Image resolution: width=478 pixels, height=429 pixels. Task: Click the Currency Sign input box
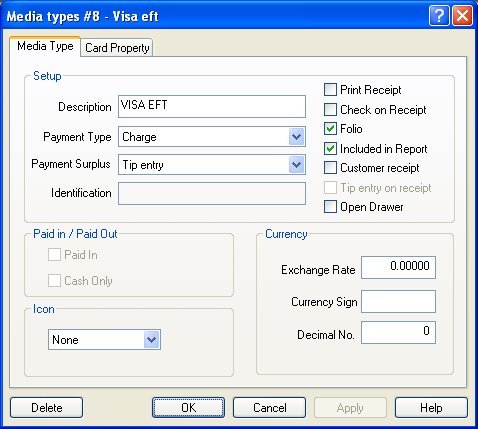tap(398, 301)
